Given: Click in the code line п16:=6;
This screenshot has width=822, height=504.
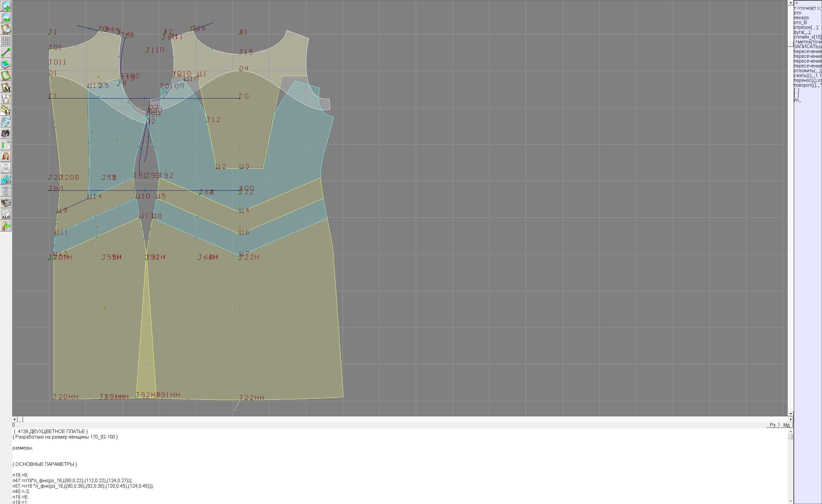Looking at the screenshot, I should [x=20, y=475].
